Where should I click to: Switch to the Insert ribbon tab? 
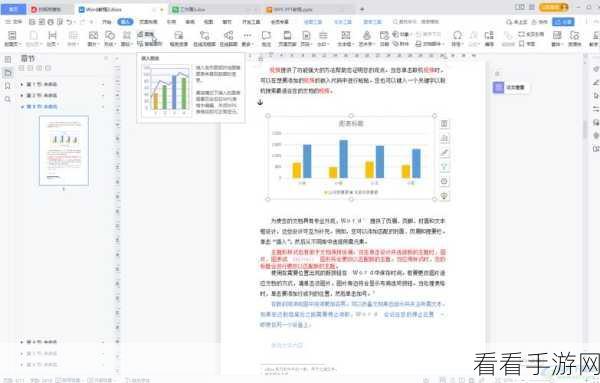coord(125,22)
